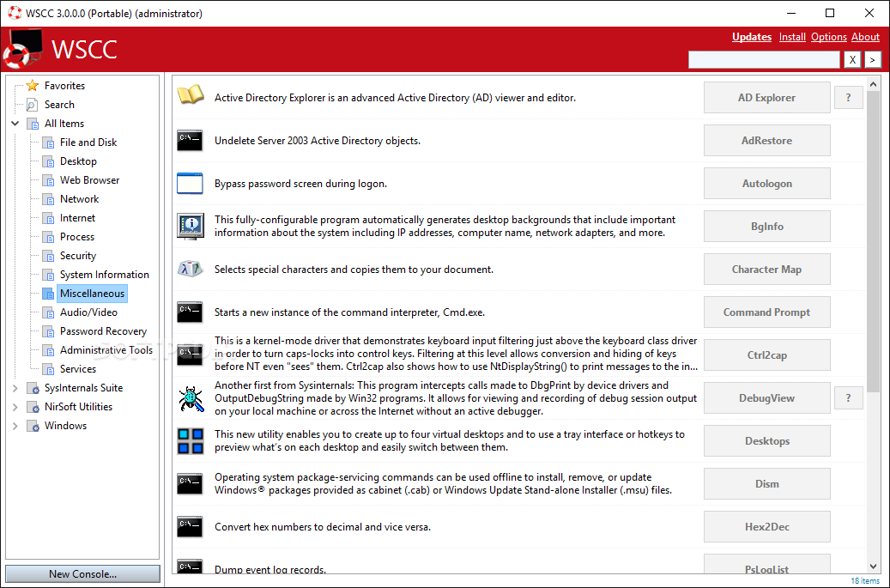890x588 pixels.
Task: Click the Network category page icon
Action: 48,199
